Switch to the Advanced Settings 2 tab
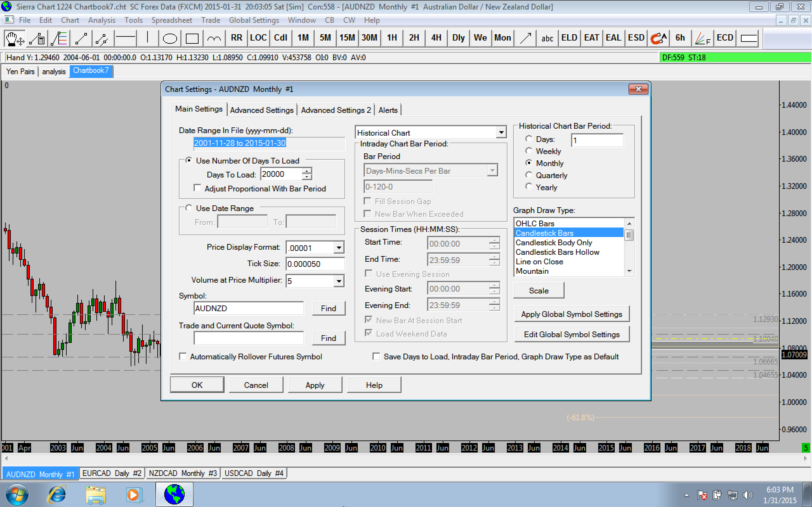Screen dimensions: 812x507 click(336, 110)
